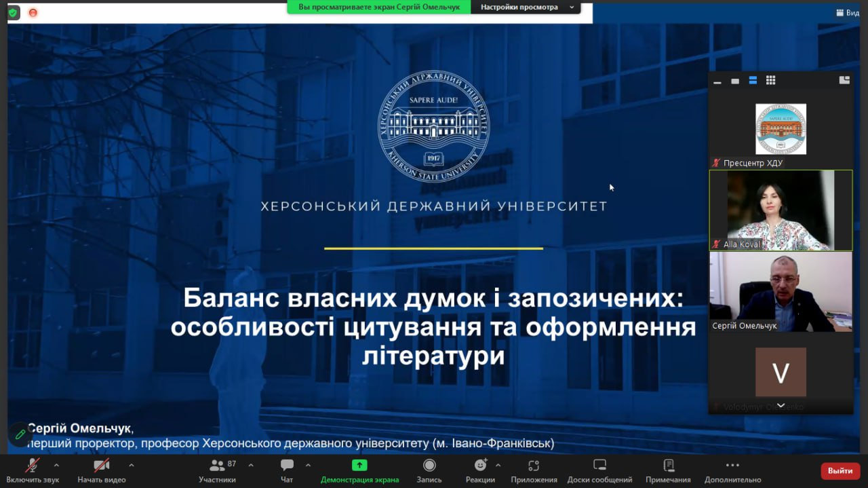Click the green encryption shield icon
The width and height of the screenshot is (868, 488).
[12, 12]
